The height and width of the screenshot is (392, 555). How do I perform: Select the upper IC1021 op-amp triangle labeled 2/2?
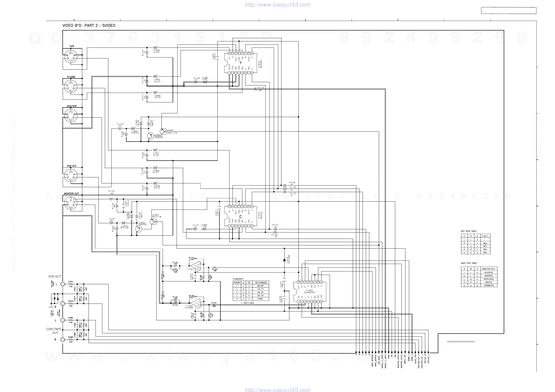tap(195, 266)
